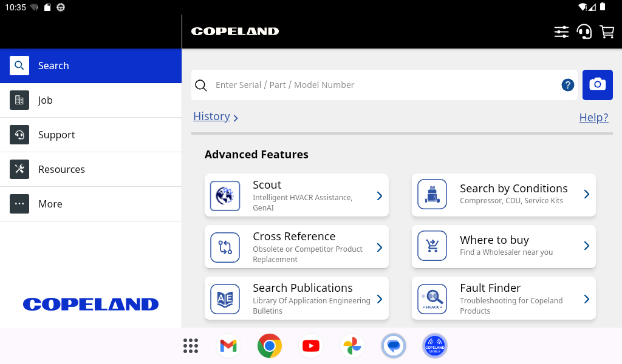Open Messages app in the taskbar

[394, 346]
